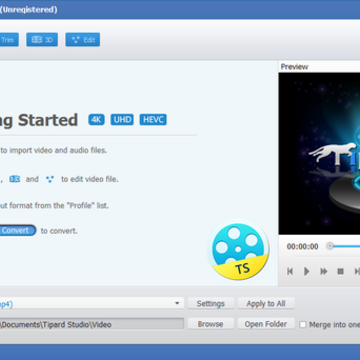This screenshot has height=360, width=360.
Task: Jump to previous frame in preview
Action: (x=290, y=271)
